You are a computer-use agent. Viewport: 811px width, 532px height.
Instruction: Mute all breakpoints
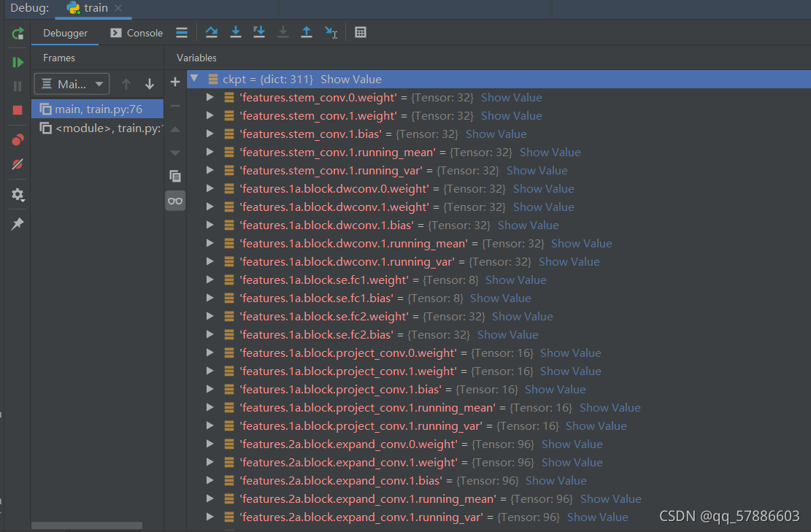tap(18, 164)
